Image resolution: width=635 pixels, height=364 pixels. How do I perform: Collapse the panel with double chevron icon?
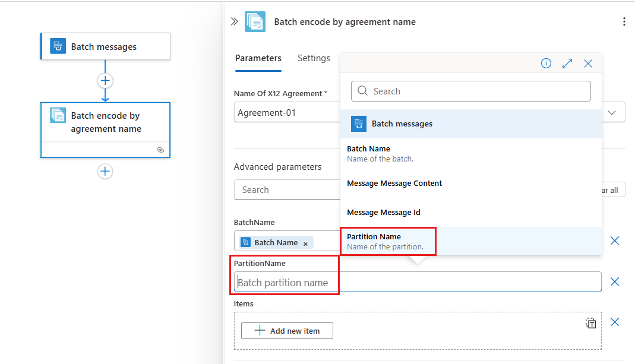234,22
